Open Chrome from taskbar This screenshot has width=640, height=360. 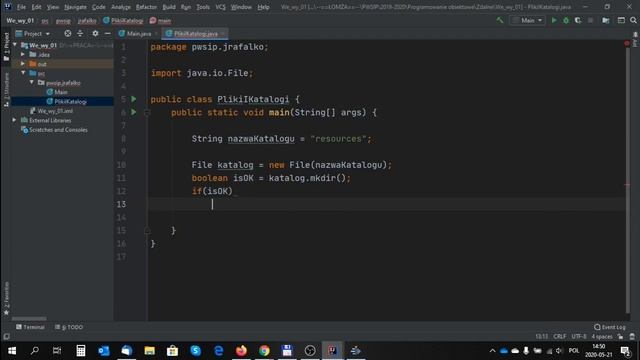[x=264, y=351]
